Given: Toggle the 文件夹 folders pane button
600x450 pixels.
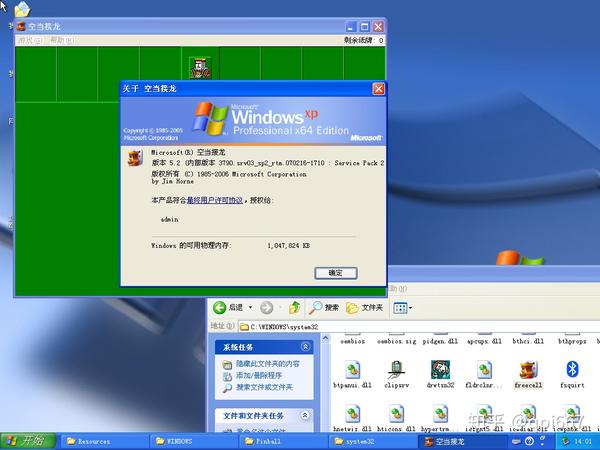Looking at the screenshot, I should [x=364, y=307].
